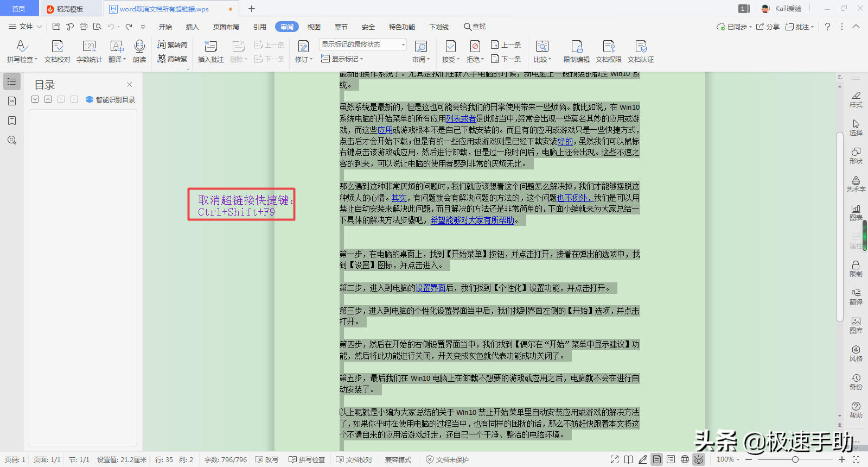868x467 pixels.
Task: Convert traditional to simplified (繁转简)
Action: tap(172, 45)
